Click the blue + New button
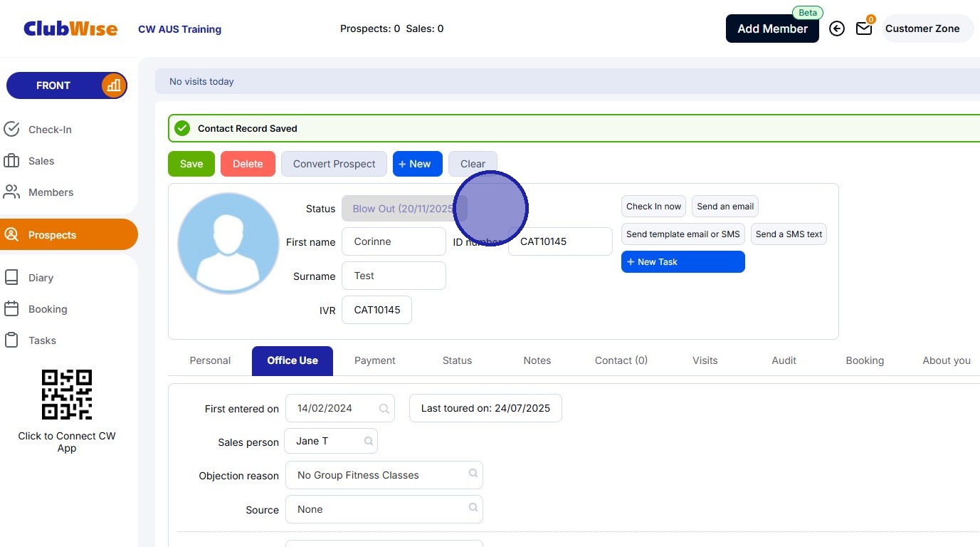 [x=417, y=164]
